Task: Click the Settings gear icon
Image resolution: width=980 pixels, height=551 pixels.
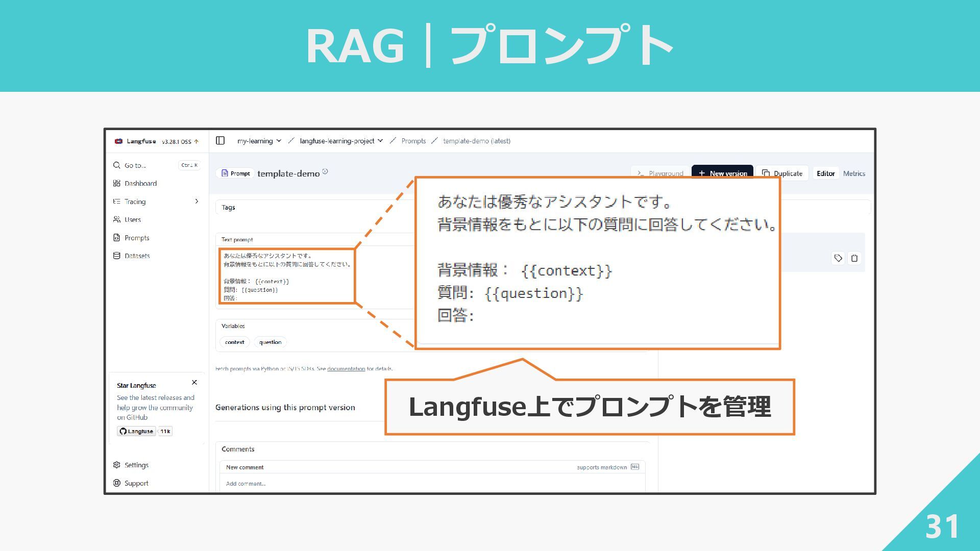Action: point(116,465)
